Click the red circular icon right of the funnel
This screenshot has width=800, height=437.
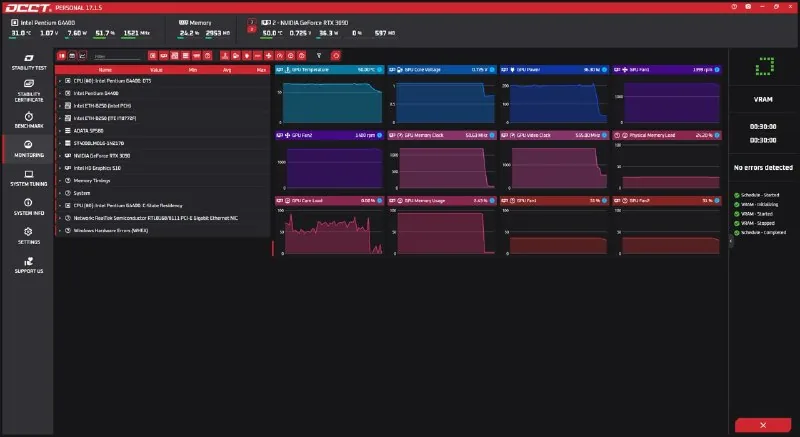click(x=335, y=56)
